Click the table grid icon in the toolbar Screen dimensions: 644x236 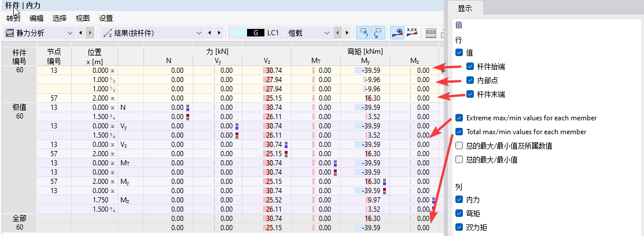[431, 33]
